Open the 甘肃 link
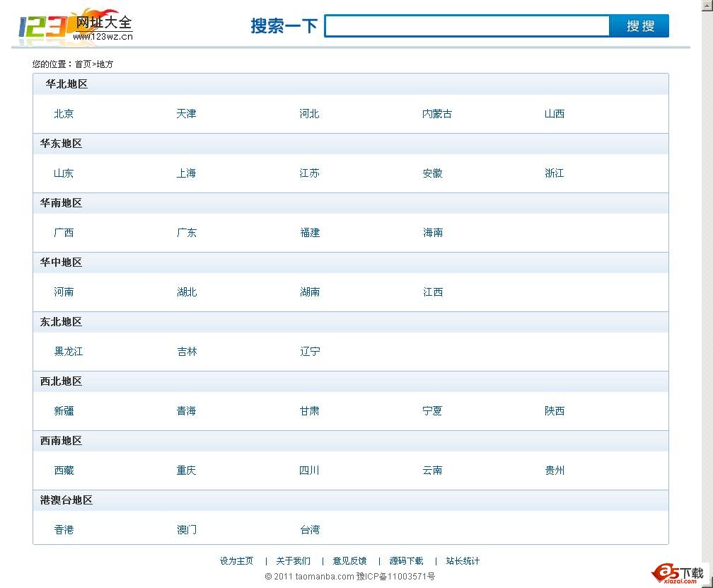Viewport: 713px width, 588px height. click(x=309, y=411)
